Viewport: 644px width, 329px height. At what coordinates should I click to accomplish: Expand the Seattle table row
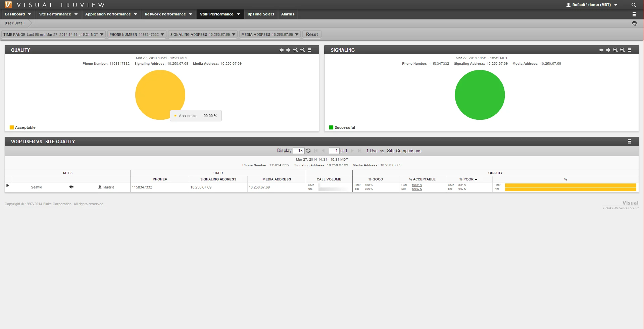8,185
